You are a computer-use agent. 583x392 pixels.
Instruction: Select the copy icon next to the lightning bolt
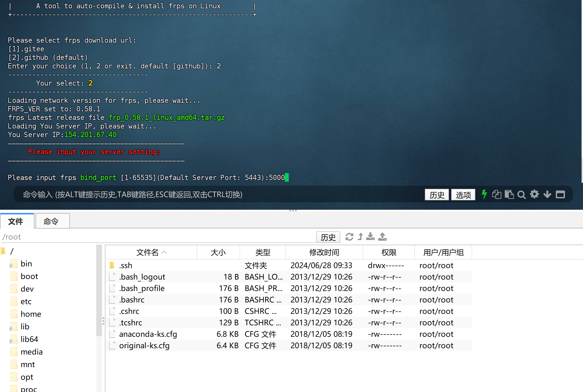tap(497, 195)
